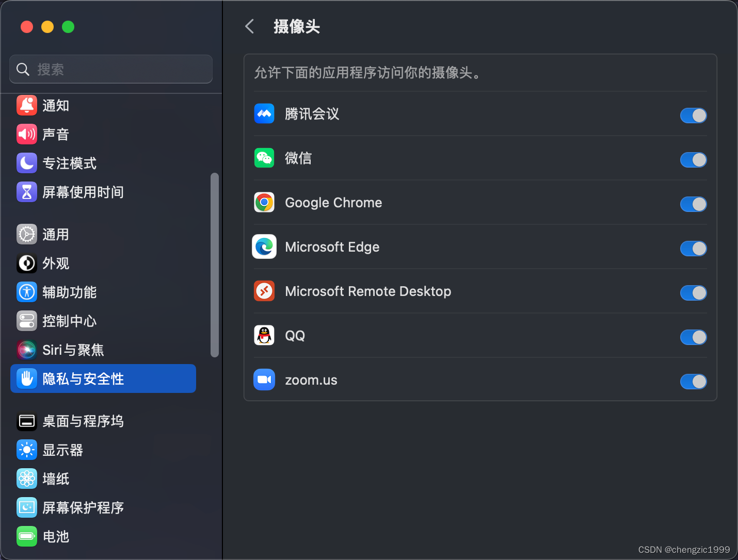Disable QQ camera access toggle

[694, 337]
